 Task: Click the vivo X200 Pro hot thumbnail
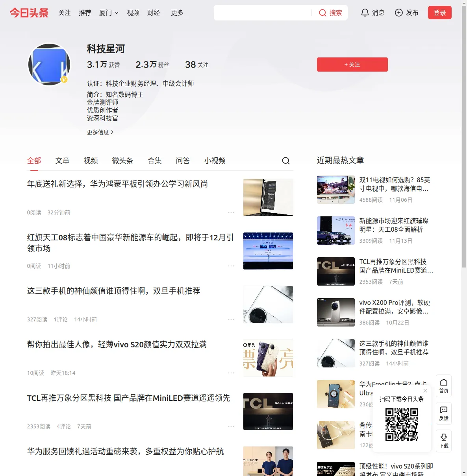click(x=336, y=312)
